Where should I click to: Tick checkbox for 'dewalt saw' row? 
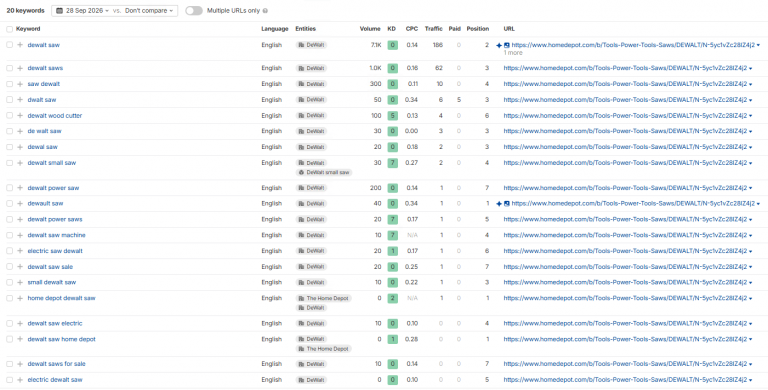(9, 45)
